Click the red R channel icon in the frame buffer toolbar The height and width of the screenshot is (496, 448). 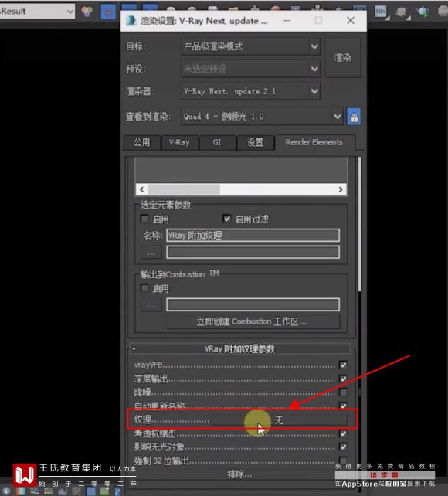[108, 12]
